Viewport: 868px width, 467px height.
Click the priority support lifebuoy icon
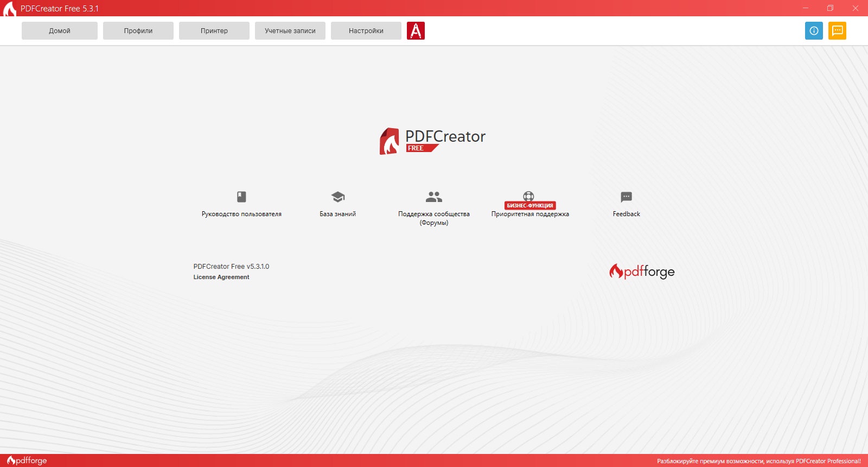coord(528,195)
